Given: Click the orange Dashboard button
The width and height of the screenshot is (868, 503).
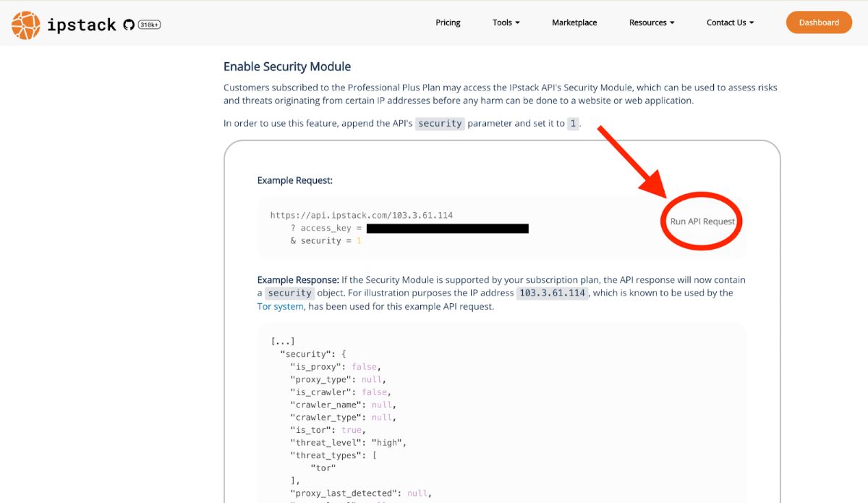Looking at the screenshot, I should point(819,22).
